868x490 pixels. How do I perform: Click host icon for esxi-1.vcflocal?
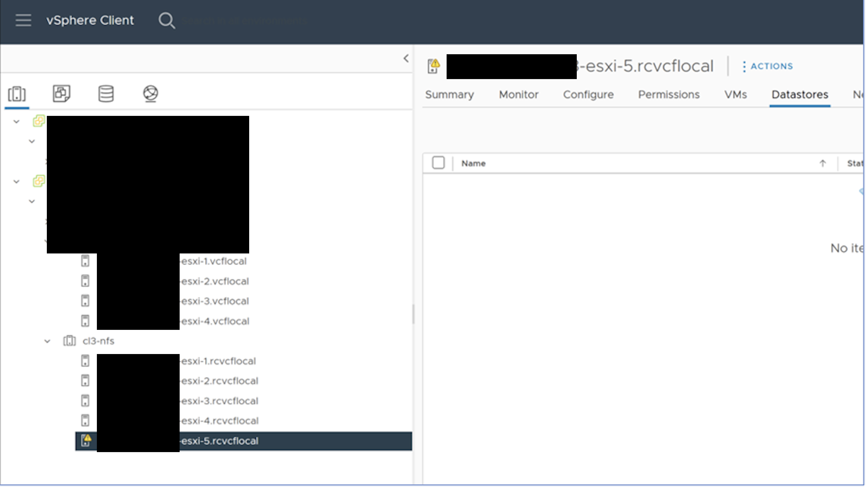point(85,261)
